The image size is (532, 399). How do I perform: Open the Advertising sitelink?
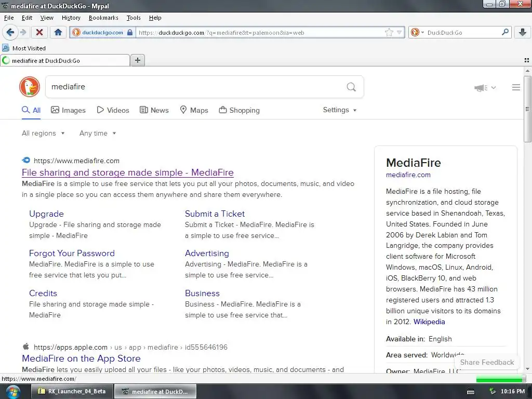click(x=207, y=253)
